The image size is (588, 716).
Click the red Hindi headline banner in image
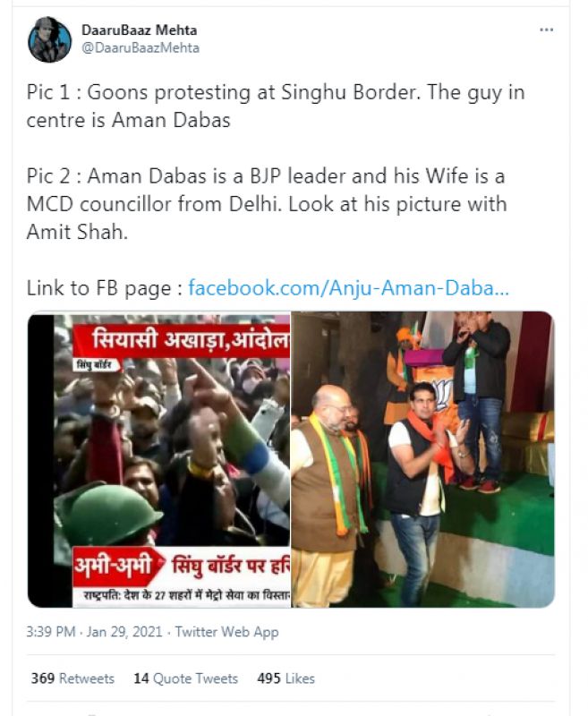(x=182, y=340)
